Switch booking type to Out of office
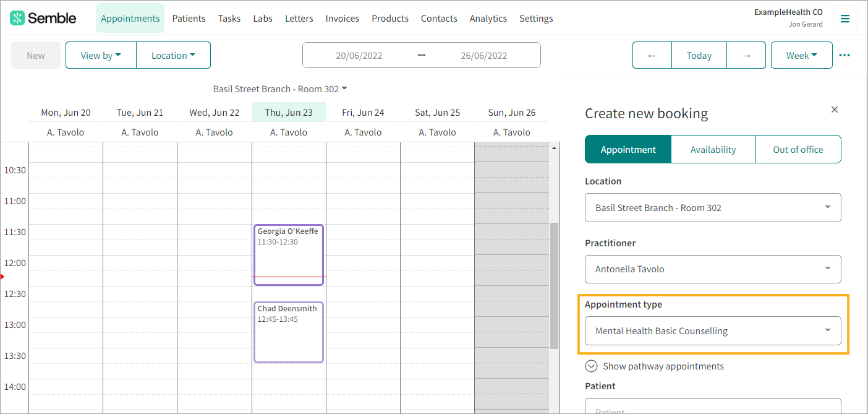Screen dimensions: 868x414 pyautogui.click(x=798, y=149)
